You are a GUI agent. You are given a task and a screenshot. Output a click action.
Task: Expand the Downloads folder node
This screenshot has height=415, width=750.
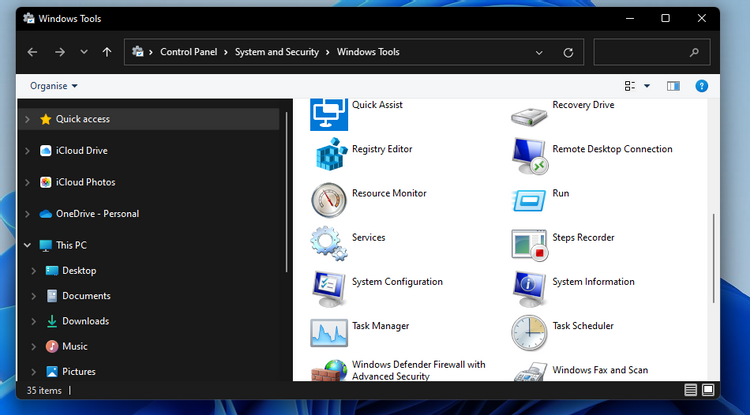pos(33,321)
